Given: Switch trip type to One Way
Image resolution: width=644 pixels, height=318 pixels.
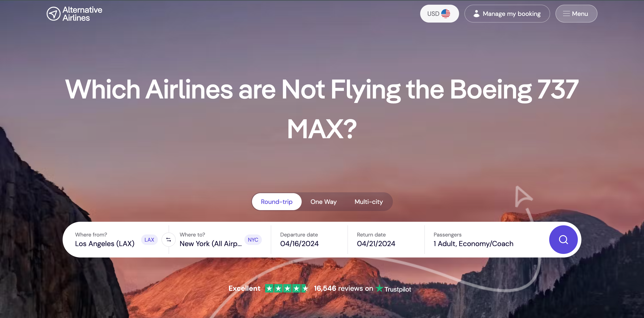Looking at the screenshot, I should click(x=323, y=202).
